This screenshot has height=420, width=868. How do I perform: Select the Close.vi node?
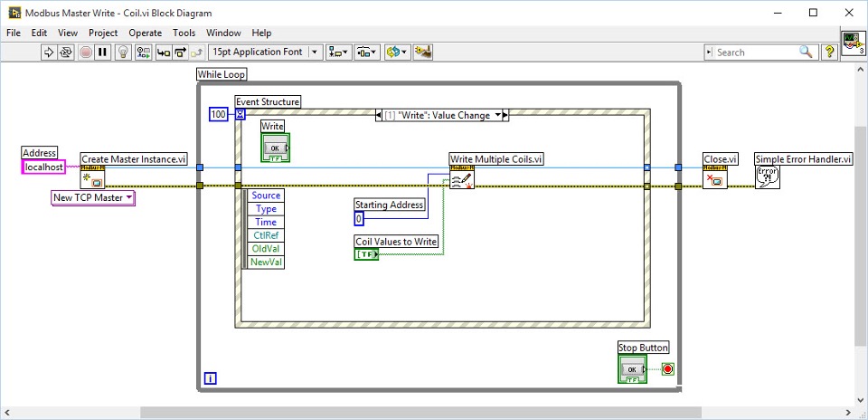click(714, 177)
